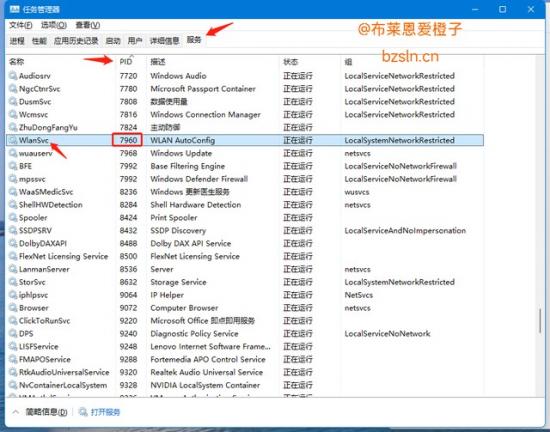Switch to the 进程 tab

point(17,41)
